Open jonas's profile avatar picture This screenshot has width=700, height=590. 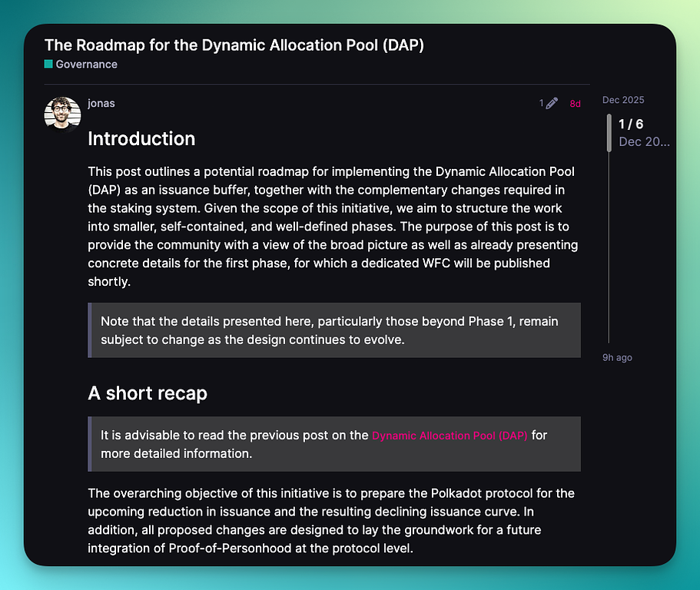click(62, 115)
